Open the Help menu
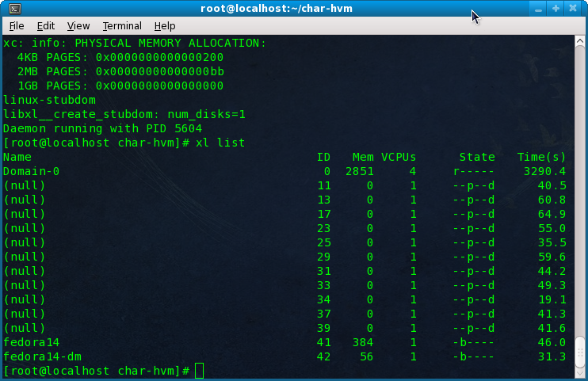Image resolution: width=588 pixels, height=381 pixels. click(x=165, y=26)
